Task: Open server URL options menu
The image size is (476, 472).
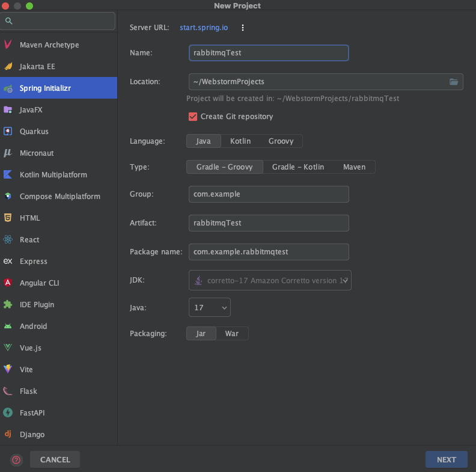Action: [x=243, y=28]
